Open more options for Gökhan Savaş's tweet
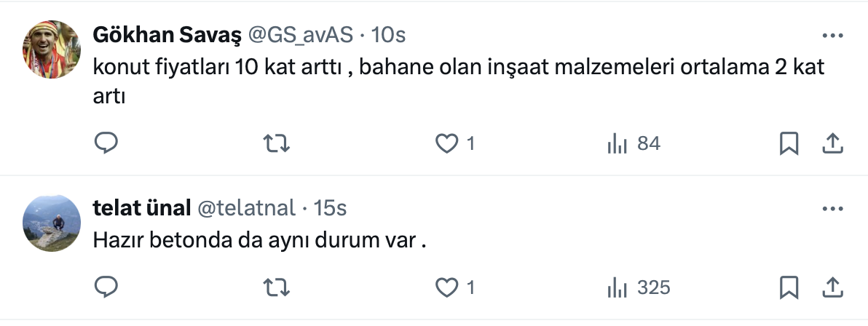 (x=832, y=36)
